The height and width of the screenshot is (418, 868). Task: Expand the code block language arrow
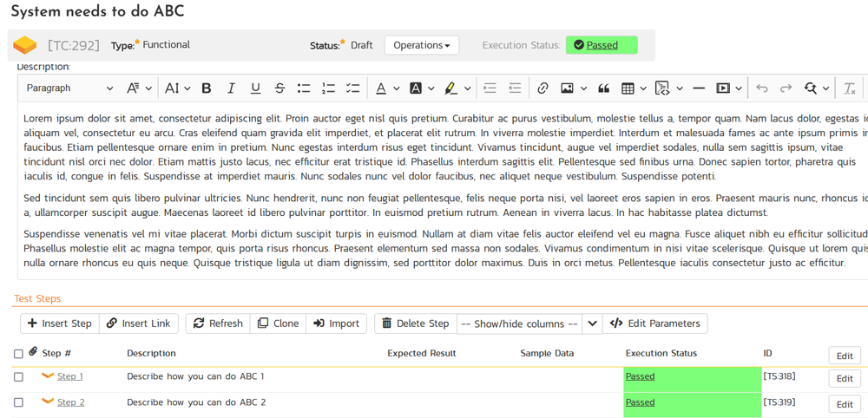pyautogui.click(x=680, y=88)
